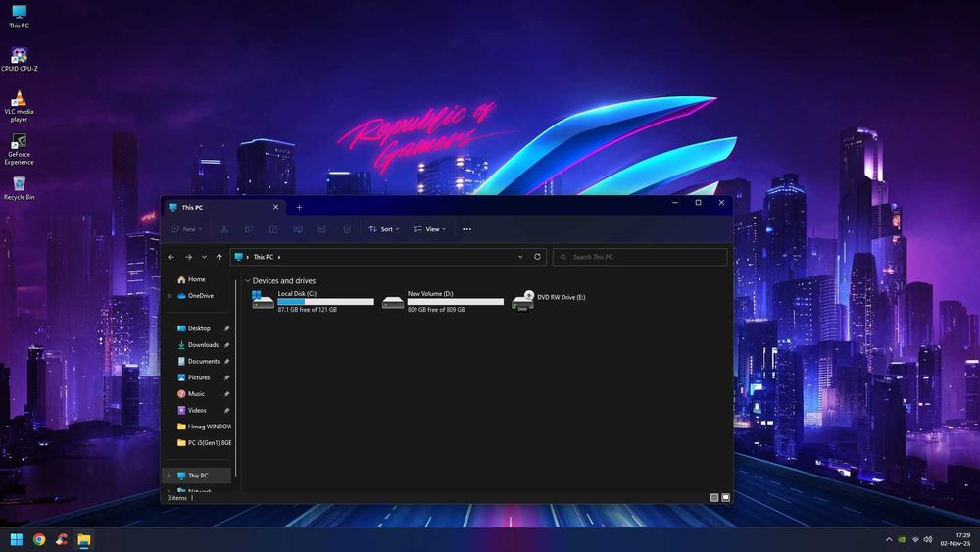This screenshot has height=552, width=980.
Task: Open the See more three-dots menu
Action: click(x=466, y=229)
